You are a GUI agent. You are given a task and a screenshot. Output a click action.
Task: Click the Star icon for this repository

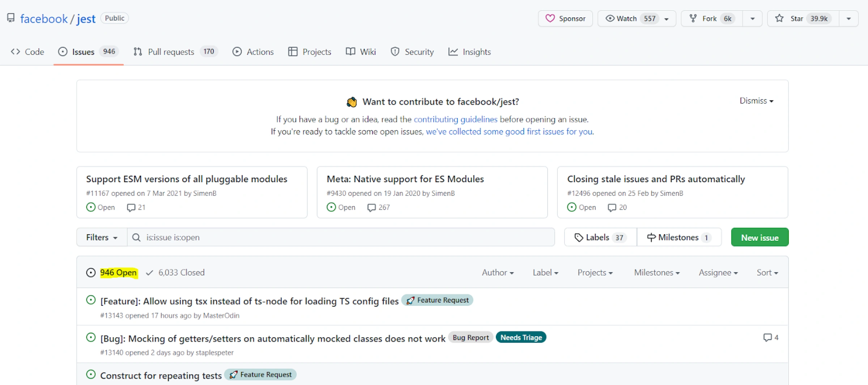[x=779, y=18]
